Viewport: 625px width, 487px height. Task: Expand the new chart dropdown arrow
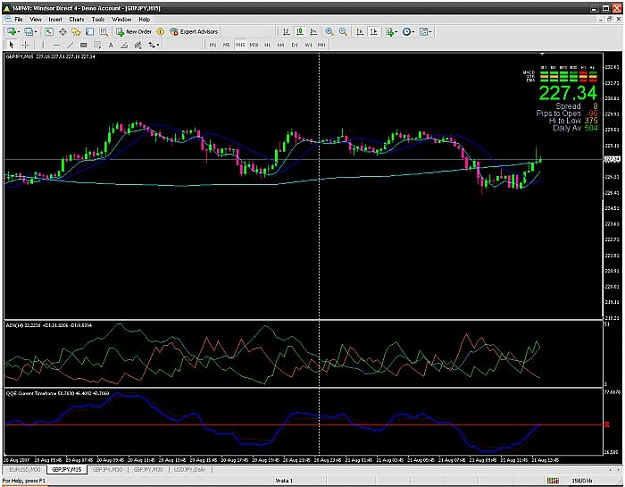(x=18, y=31)
